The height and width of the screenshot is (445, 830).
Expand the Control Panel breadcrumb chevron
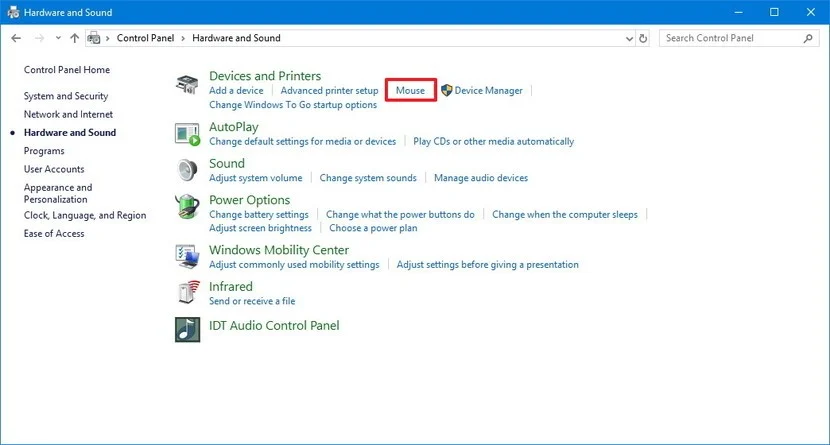click(x=108, y=38)
